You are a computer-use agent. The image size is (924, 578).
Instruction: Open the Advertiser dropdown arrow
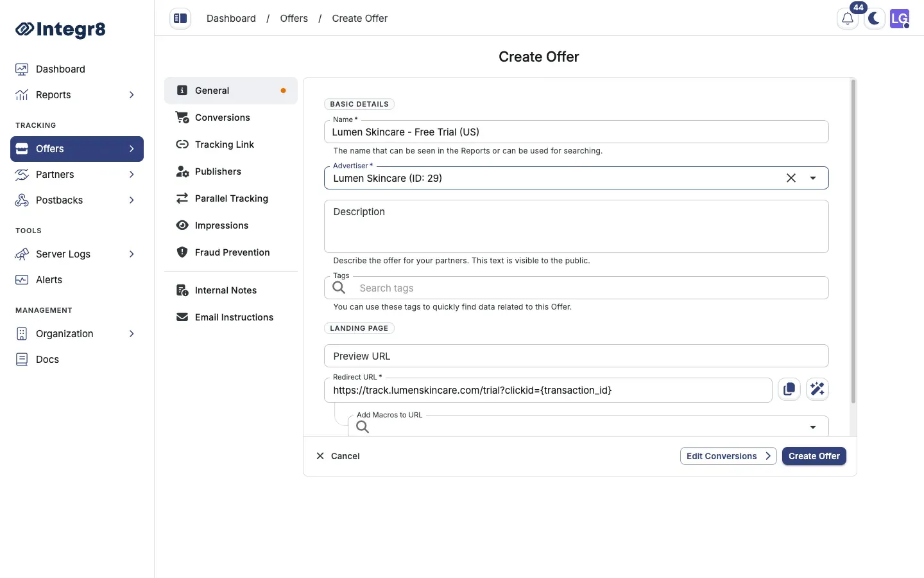point(813,179)
